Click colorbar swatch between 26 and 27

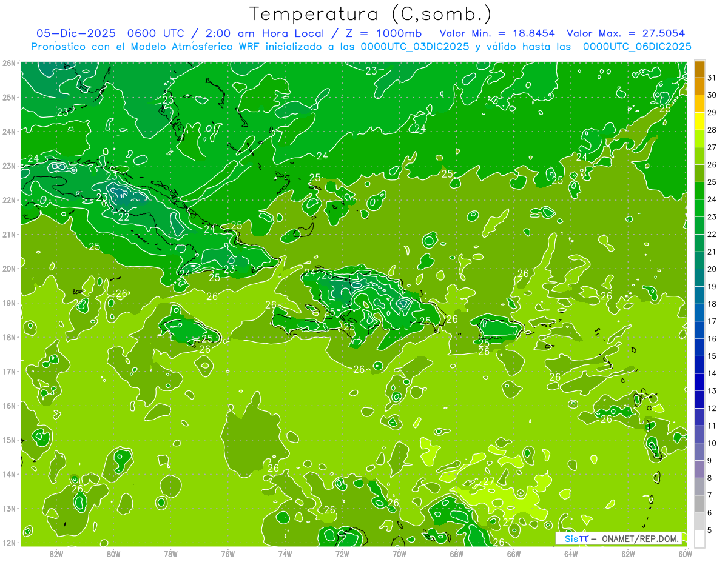[699, 156]
